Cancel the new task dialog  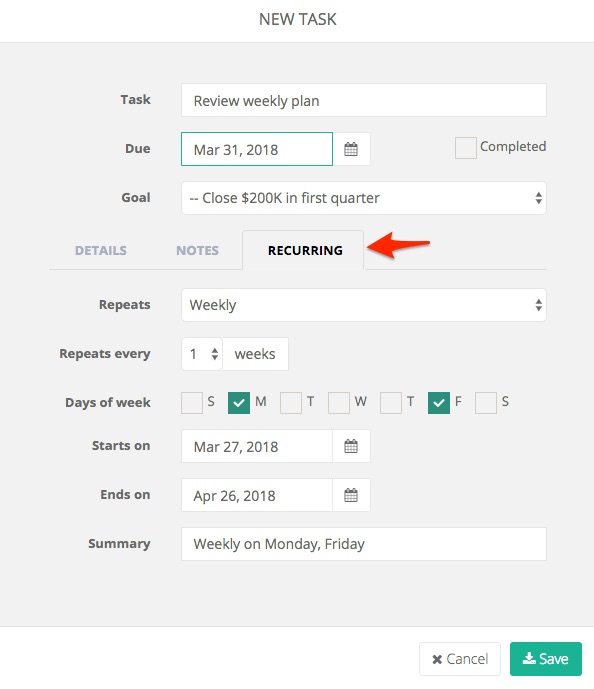[460, 659]
